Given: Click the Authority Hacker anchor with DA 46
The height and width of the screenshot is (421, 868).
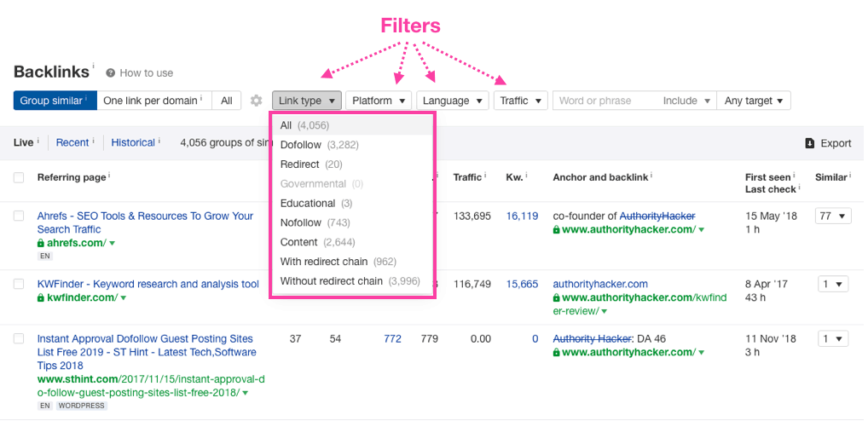Looking at the screenshot, I should 593,338.
